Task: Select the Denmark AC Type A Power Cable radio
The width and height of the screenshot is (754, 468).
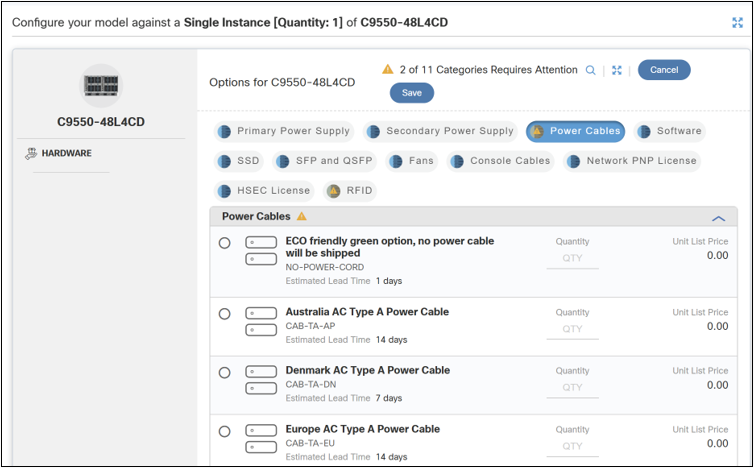Action: point(225,373)
